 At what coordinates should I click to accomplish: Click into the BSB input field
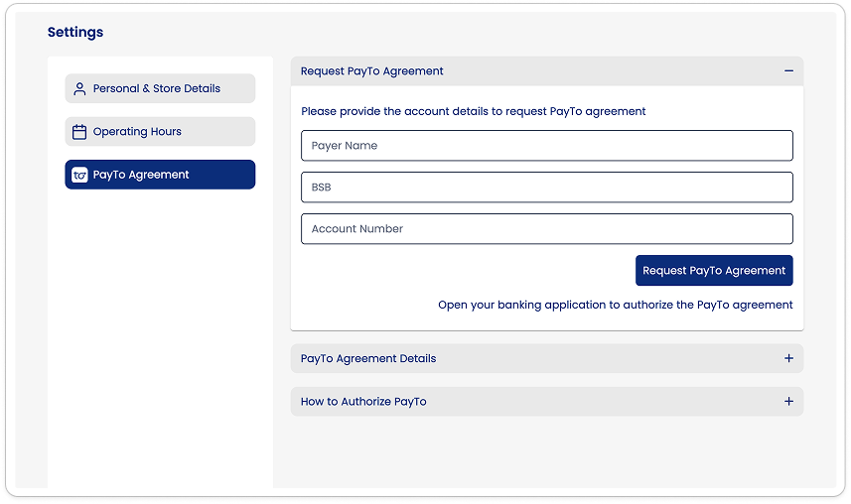[x=546, y=188]
